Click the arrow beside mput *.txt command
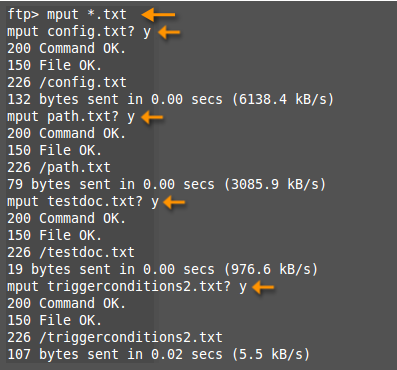This screenshot has height=370, width=397. pos(159,15)
